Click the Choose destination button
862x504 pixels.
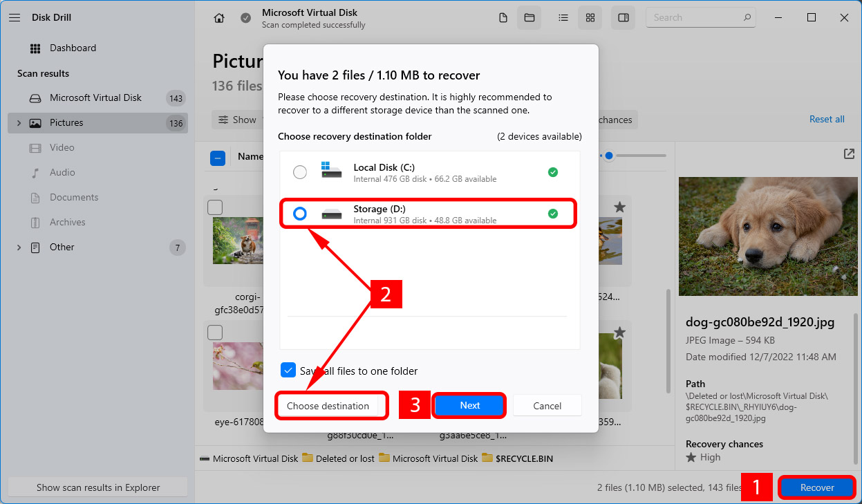[x=331, y=405]
